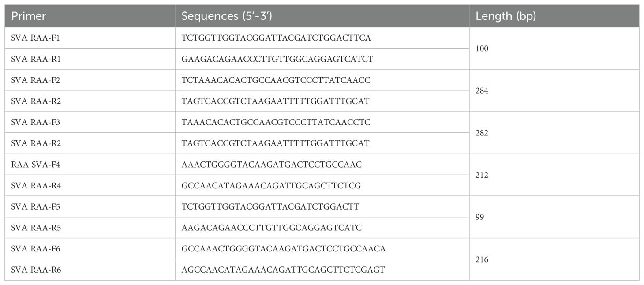Click the length value 99
Screen dimensions: 644x285
point(480,217)
